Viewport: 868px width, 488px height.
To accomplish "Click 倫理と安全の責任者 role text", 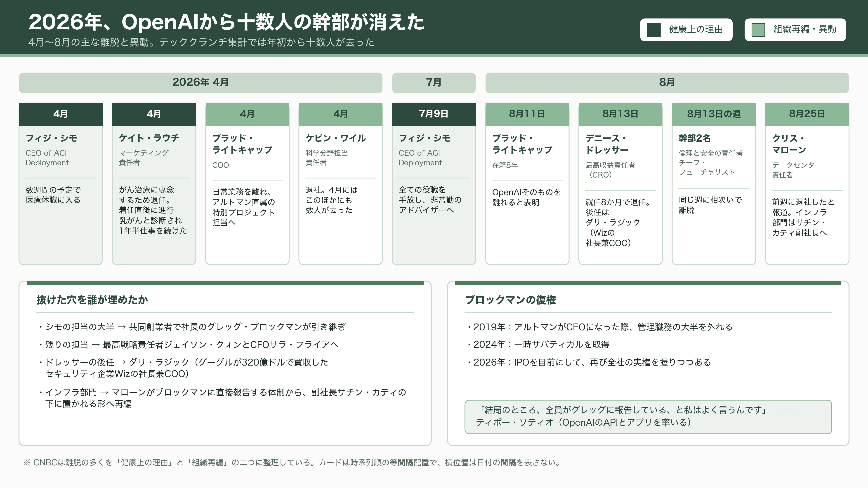I will [x=710, y=153].
